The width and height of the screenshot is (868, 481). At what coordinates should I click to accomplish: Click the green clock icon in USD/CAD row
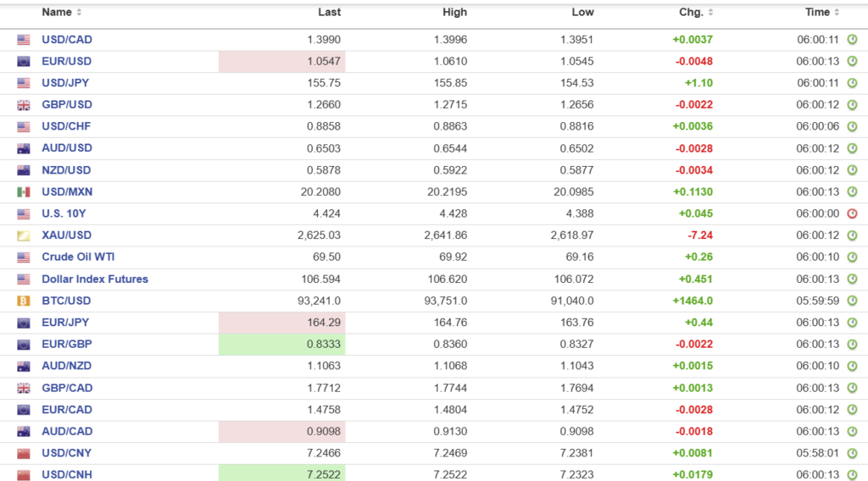852,40
